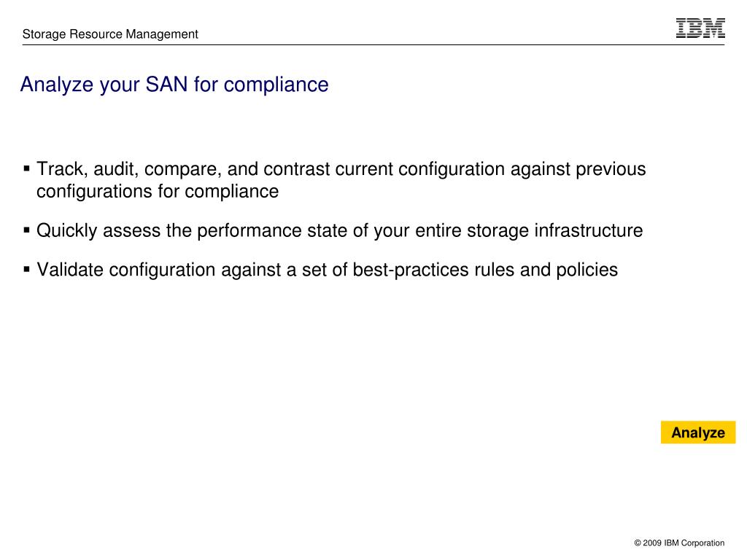Click the word compliance in the blue title
This screenshot has width=747, height=560.
tap(276, 85)
